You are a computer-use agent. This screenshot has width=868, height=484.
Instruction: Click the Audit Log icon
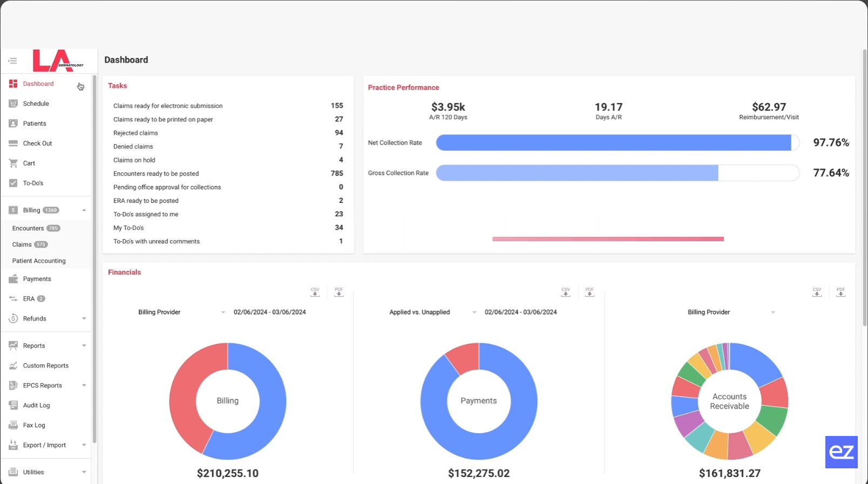(x=13, y=405)
